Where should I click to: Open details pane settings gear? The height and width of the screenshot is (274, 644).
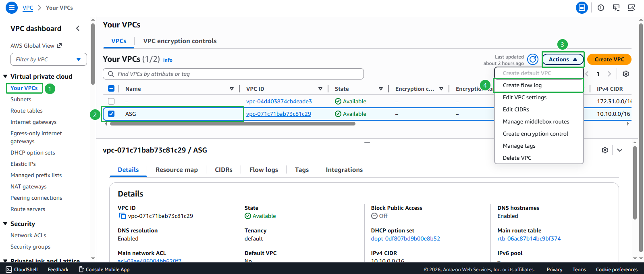605,150
